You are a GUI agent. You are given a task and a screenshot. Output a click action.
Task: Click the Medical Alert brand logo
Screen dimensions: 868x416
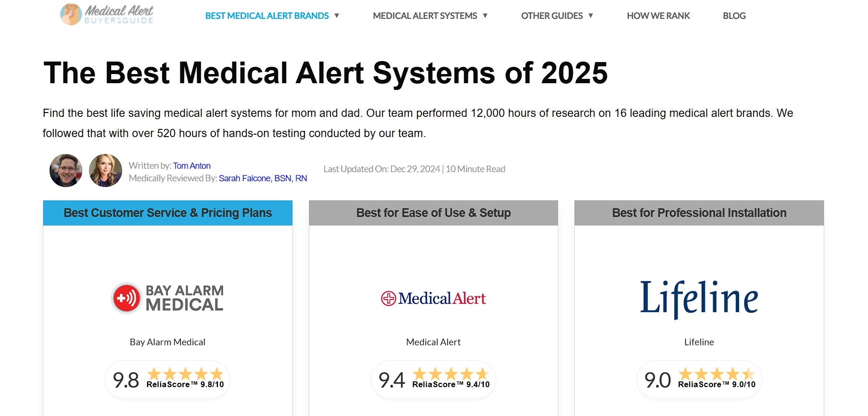coord(433,299)
